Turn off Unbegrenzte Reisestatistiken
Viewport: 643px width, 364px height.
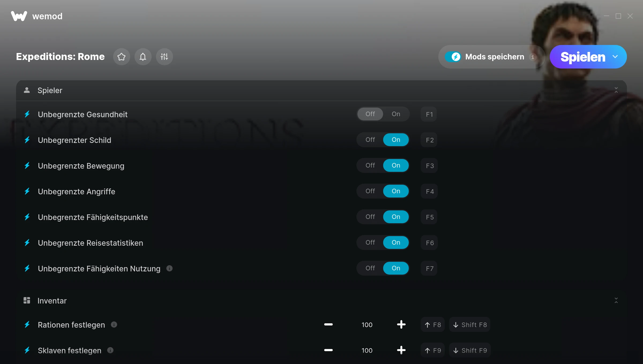(x=370, y=242)
